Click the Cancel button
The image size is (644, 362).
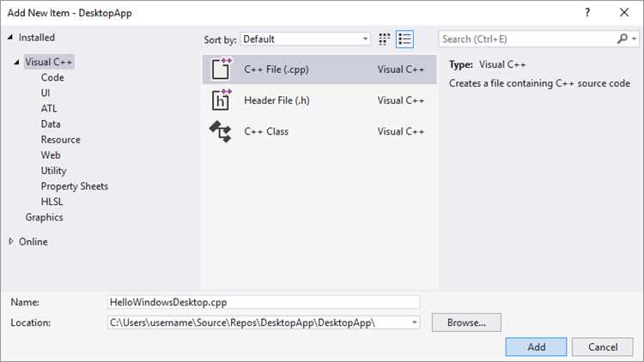pyautogui.click(x=603, y=347)
